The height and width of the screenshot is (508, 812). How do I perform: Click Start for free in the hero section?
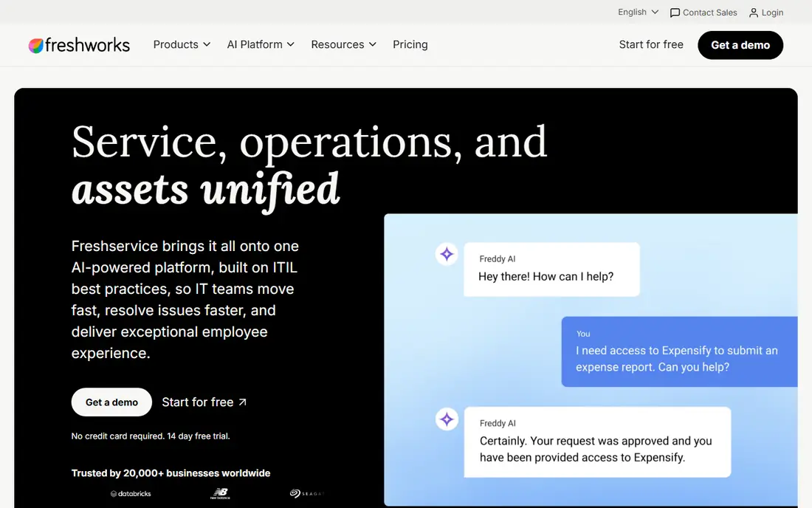[204, 402]
